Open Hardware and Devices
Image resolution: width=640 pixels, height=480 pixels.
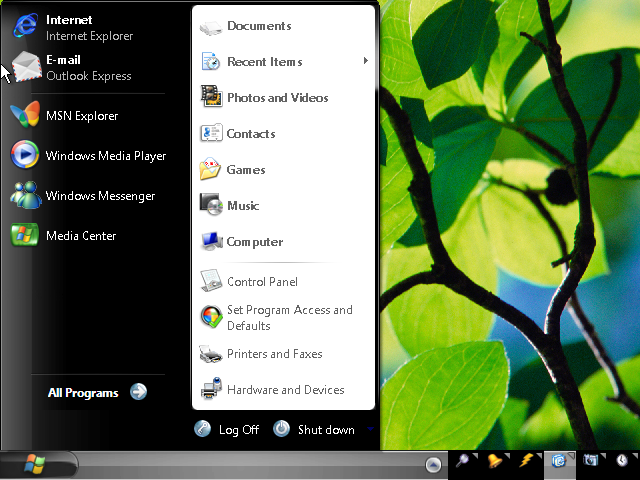click(x=272, y=389)
